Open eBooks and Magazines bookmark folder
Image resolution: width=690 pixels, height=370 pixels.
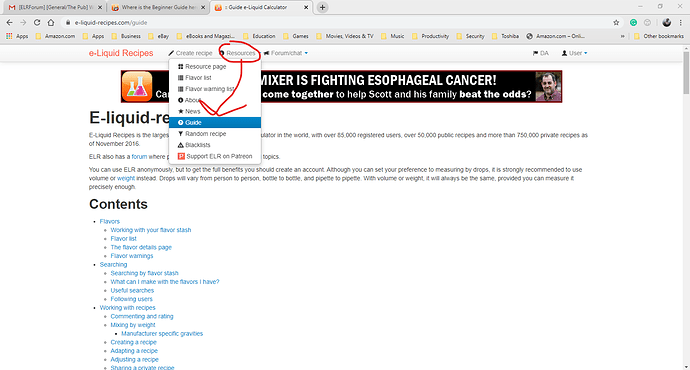(x=206, y=36)
